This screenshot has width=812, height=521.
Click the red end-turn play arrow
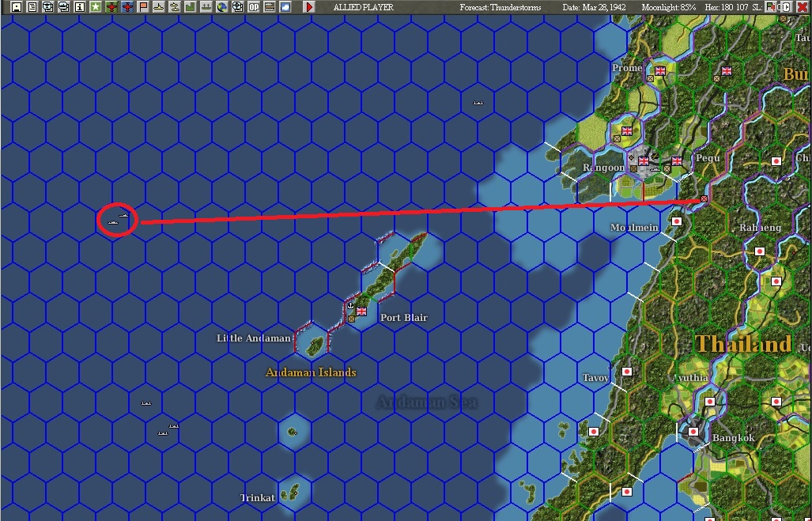[x=309, y=7]
